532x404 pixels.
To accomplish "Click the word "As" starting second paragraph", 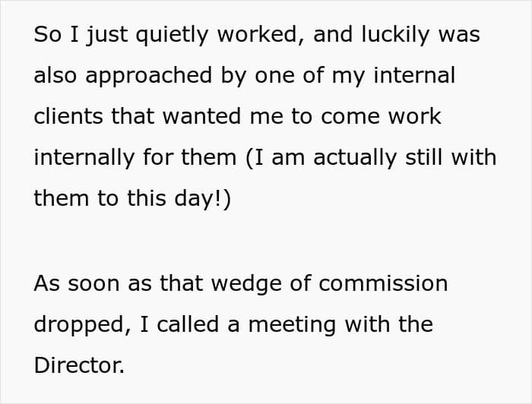I will pyautogui.click(x=47, y=283).
